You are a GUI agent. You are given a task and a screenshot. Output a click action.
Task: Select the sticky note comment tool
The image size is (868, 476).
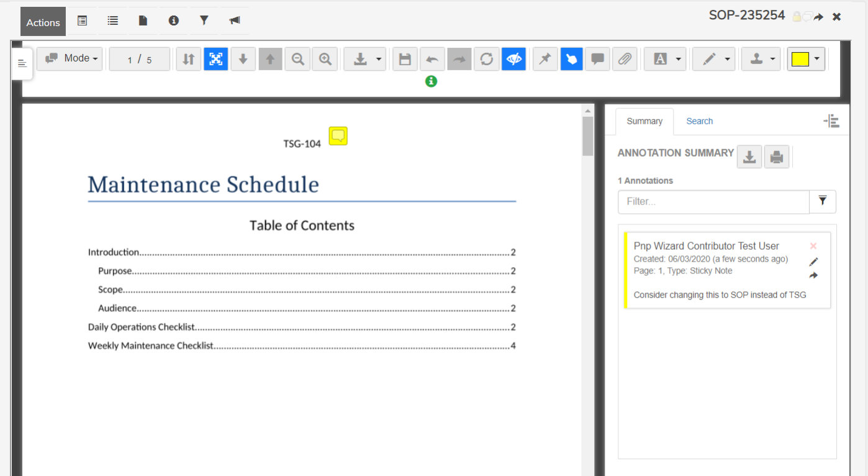tap(597, 59)
